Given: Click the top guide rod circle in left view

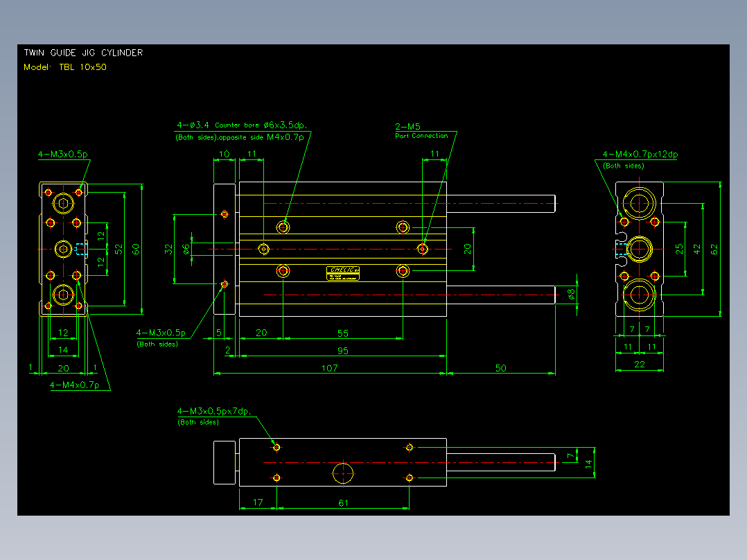Looking at the screenshot, I should 63,204.
